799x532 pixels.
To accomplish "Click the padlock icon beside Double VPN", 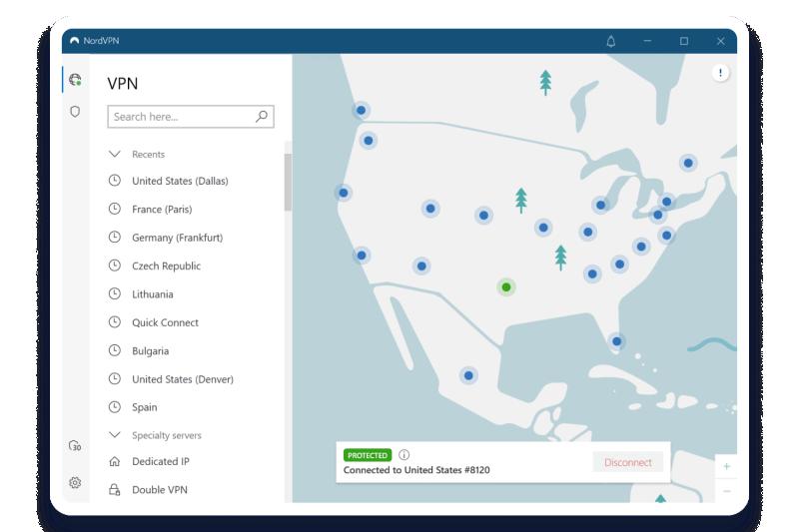I will point(115,490).
